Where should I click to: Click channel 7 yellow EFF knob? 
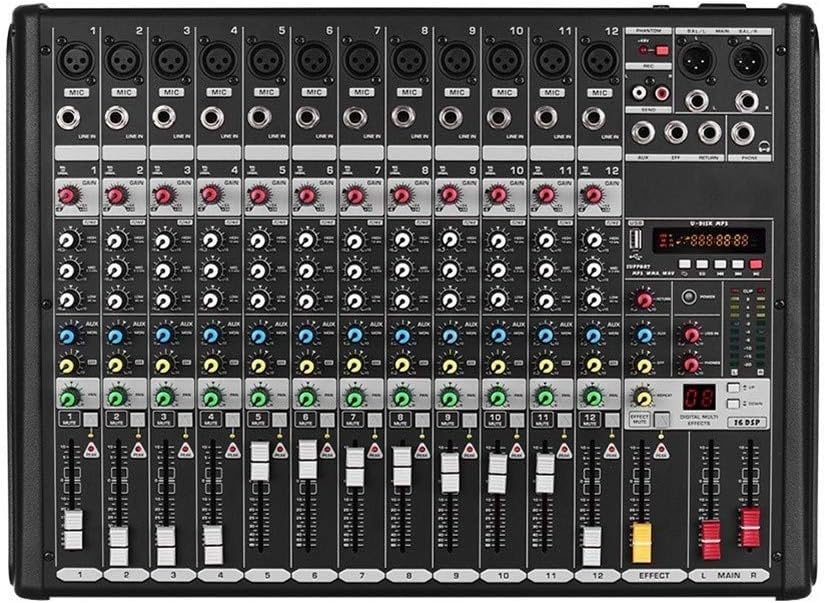tap(354, 365)
